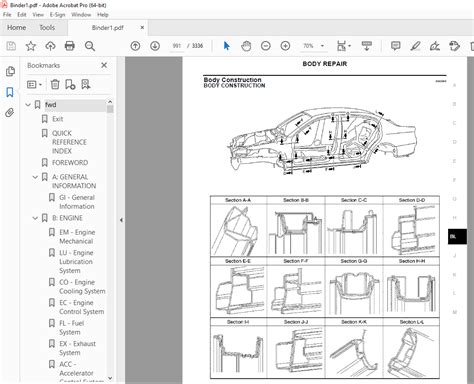Click the Zoom out minus icon

(x=266, y=46)
